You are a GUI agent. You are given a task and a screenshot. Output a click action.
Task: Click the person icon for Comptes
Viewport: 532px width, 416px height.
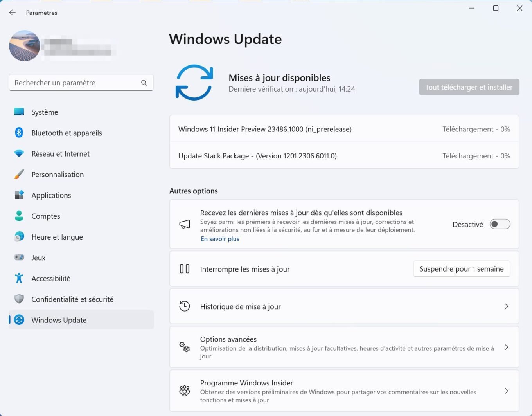19,216
